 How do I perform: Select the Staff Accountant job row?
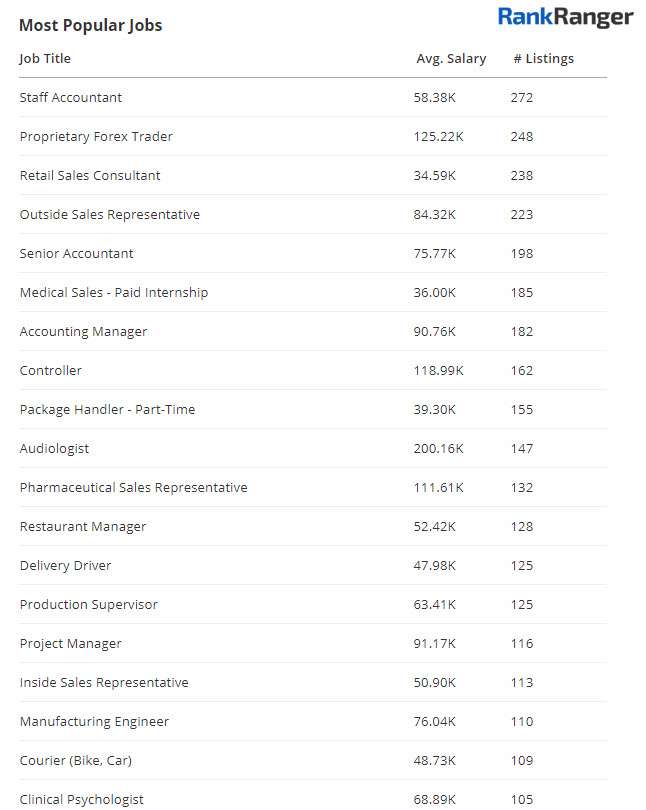point(71,97)
